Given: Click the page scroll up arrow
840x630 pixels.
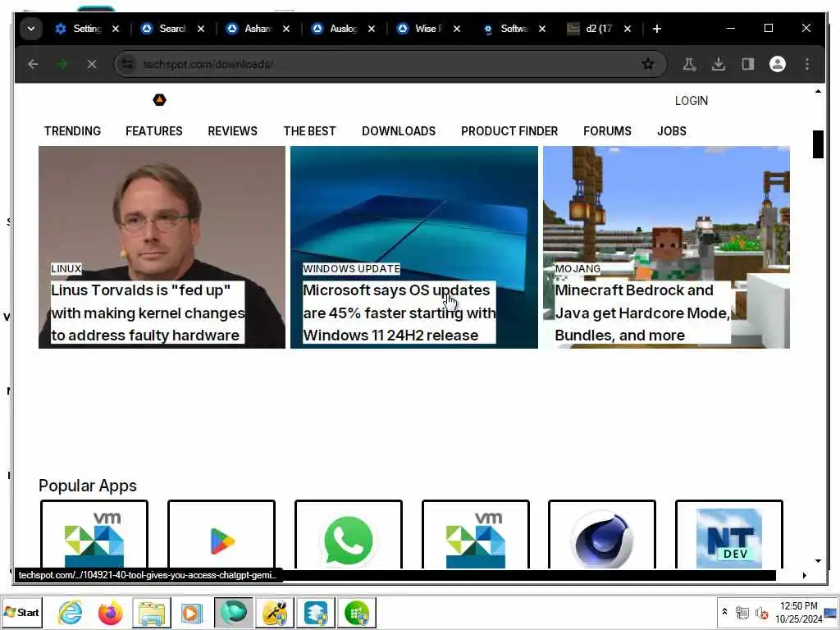Looking at the screenshot, I should [818, 91].
